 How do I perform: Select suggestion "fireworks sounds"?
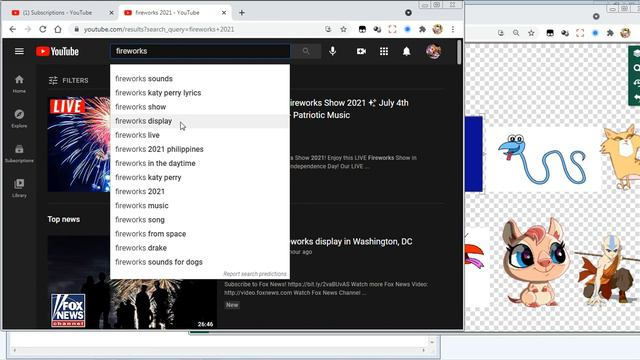(200, 79)
